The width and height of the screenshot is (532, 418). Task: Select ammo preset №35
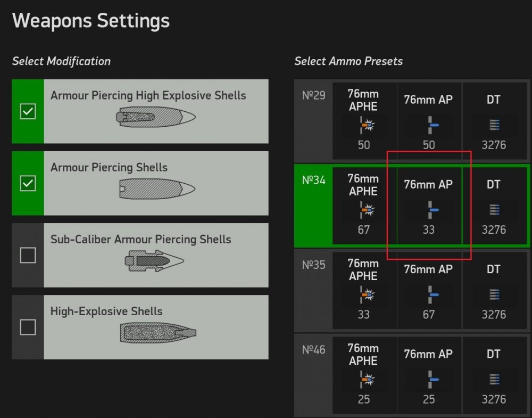click(x=313, y=265)
